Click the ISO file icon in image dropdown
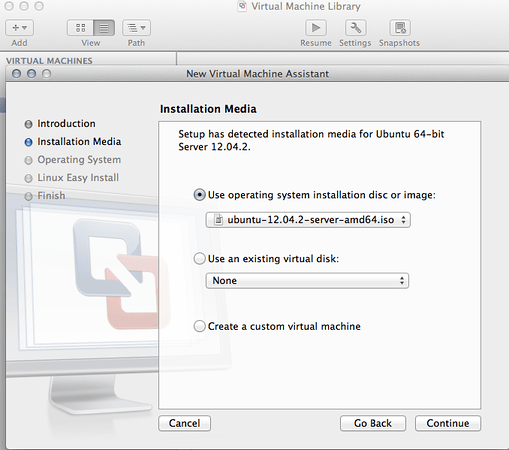Image resolution: width=509 pixels, height=450 pixels. [x=218, y=220]
